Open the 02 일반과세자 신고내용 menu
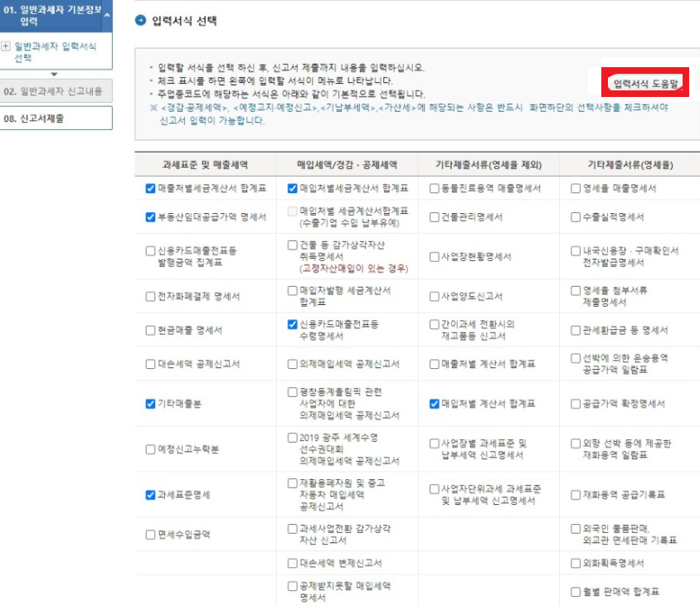Image resolution: width=700 pixels, height=606 pixels. point(56,90)
